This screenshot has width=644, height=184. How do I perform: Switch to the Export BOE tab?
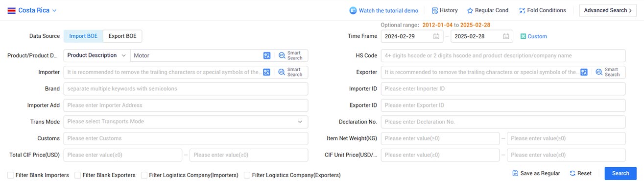coord(122,36)
